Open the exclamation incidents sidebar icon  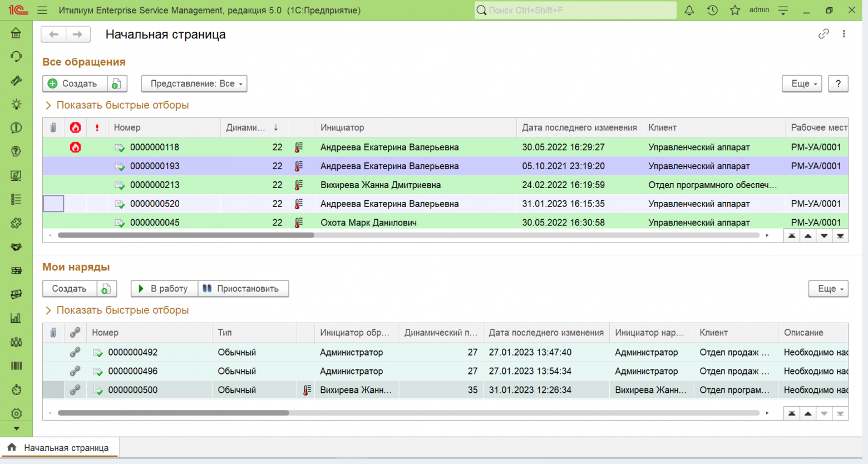coord(16,128)
